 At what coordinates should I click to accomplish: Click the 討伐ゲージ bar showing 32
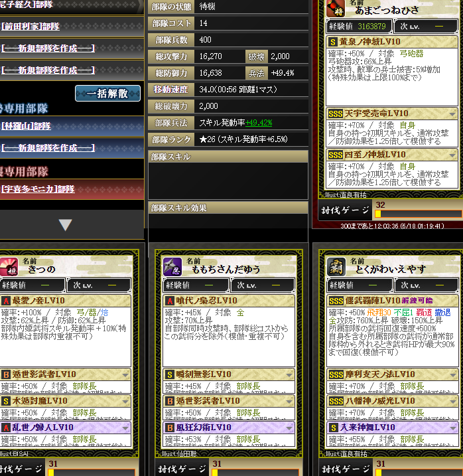coord(419,214)
